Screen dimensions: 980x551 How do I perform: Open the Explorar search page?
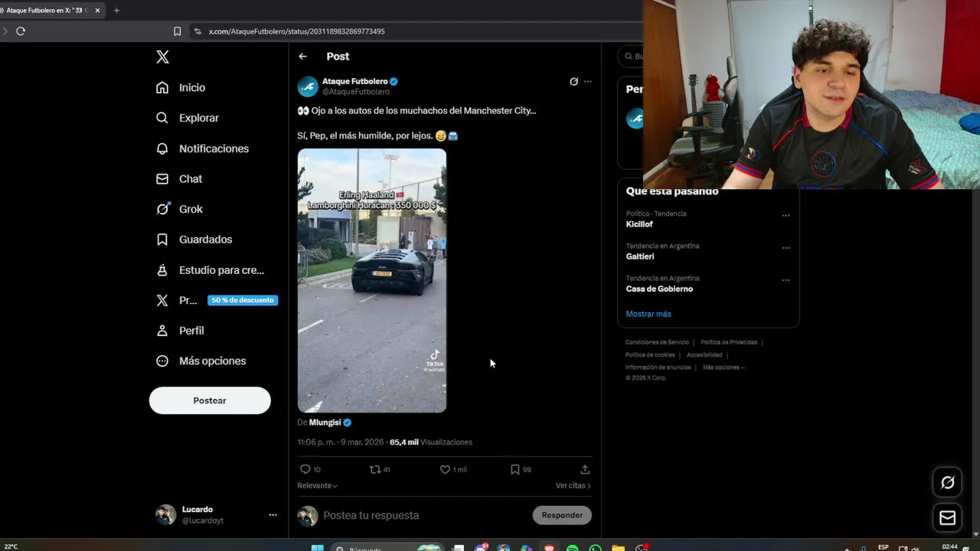tap(188, 118)
